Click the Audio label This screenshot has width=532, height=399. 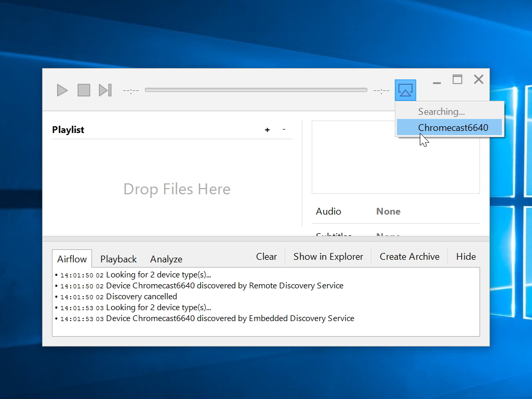(x=328, y=211)
